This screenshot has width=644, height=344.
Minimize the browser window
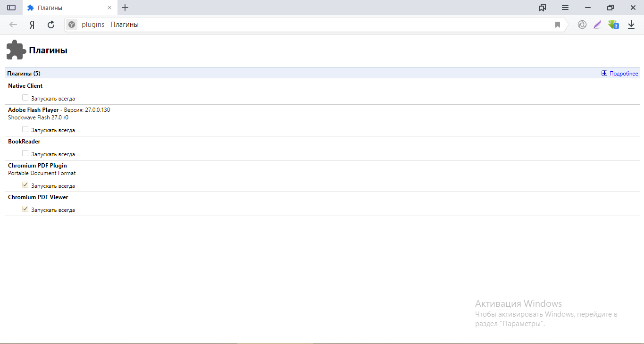pos(588,8)
